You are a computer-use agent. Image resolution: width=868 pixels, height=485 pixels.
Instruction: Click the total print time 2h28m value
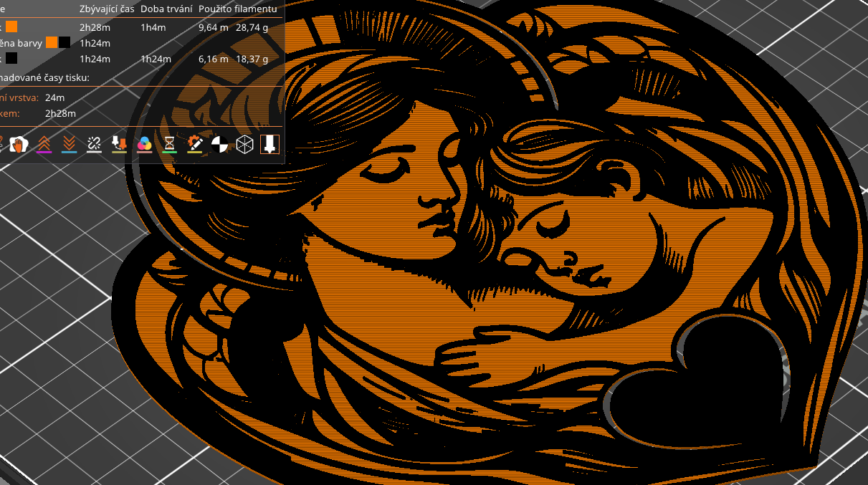coord(60,113)
